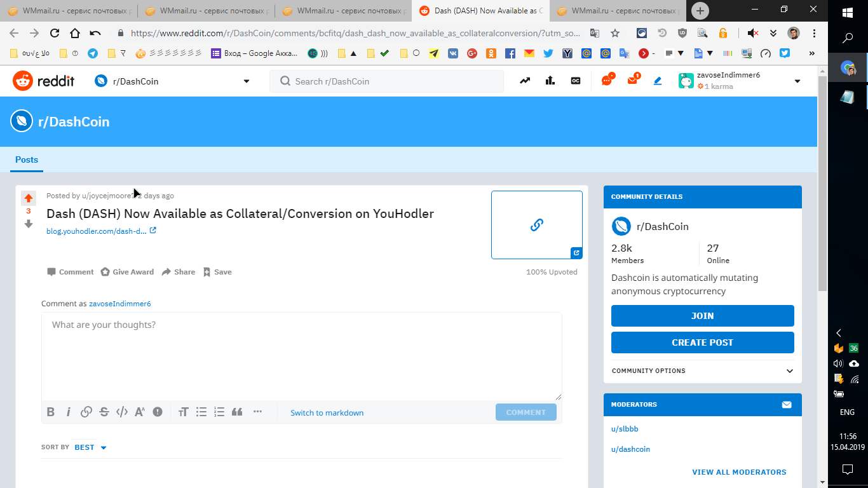Open more formatting options ellipsis

pyautogui.click(x=257, y=411)
